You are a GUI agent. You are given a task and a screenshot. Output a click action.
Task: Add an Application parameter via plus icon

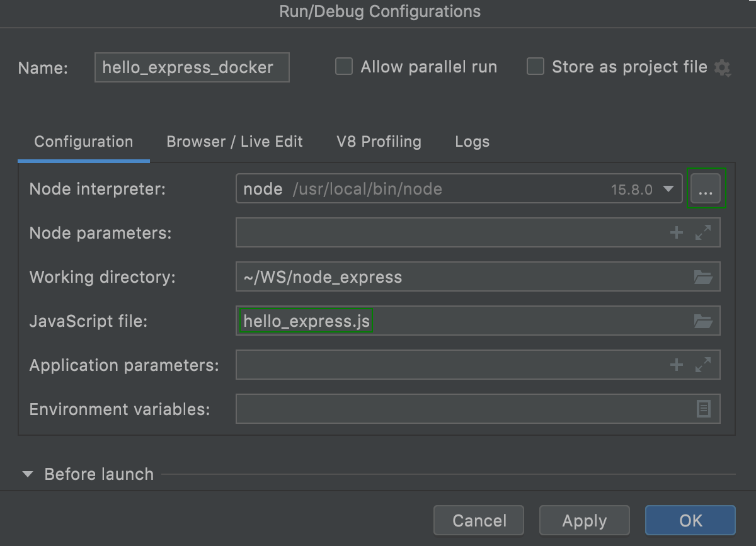[x=676, y=365]
